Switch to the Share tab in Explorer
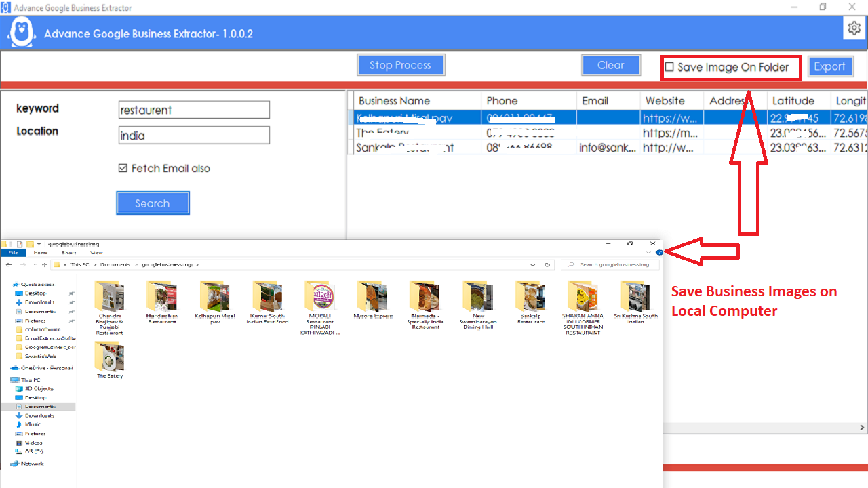 tap(69, 252)
